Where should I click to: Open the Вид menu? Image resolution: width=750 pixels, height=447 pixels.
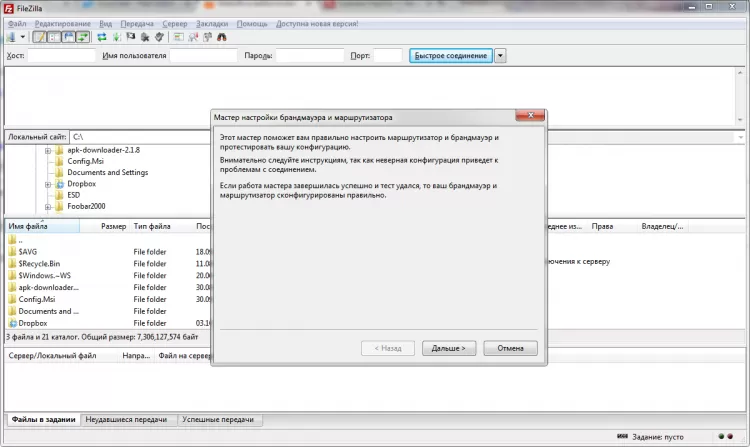tap(106, 23)
